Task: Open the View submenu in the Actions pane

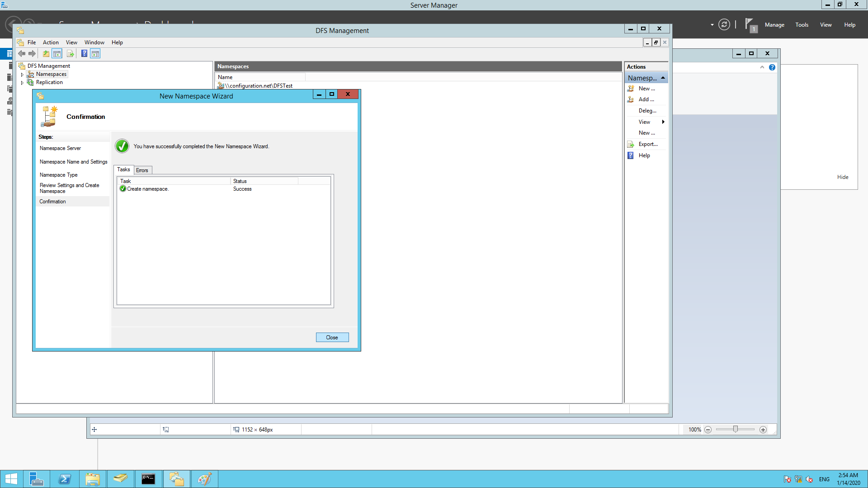Action: click(644, 122)
